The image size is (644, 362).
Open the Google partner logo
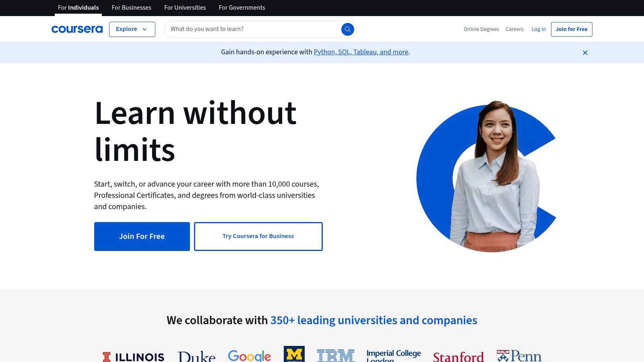(x=249, y=356)
